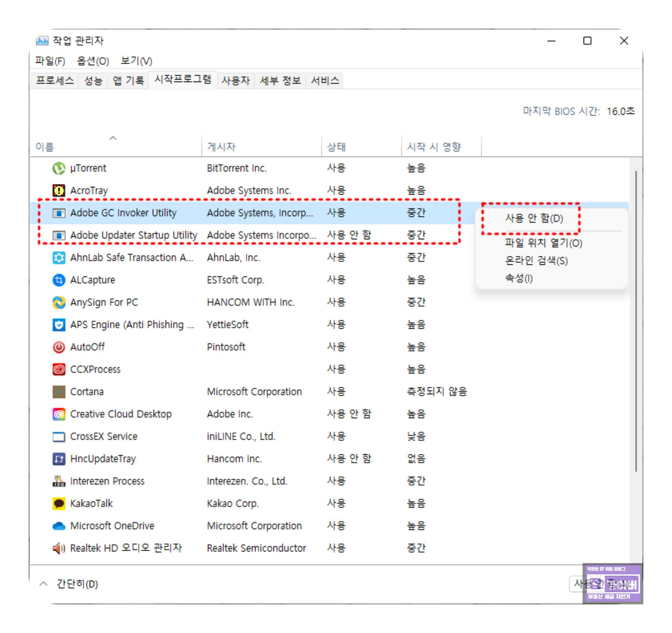The image size is (672, 633).
Task: Select the Cortana startup row
Action: (x=87, y=392)
